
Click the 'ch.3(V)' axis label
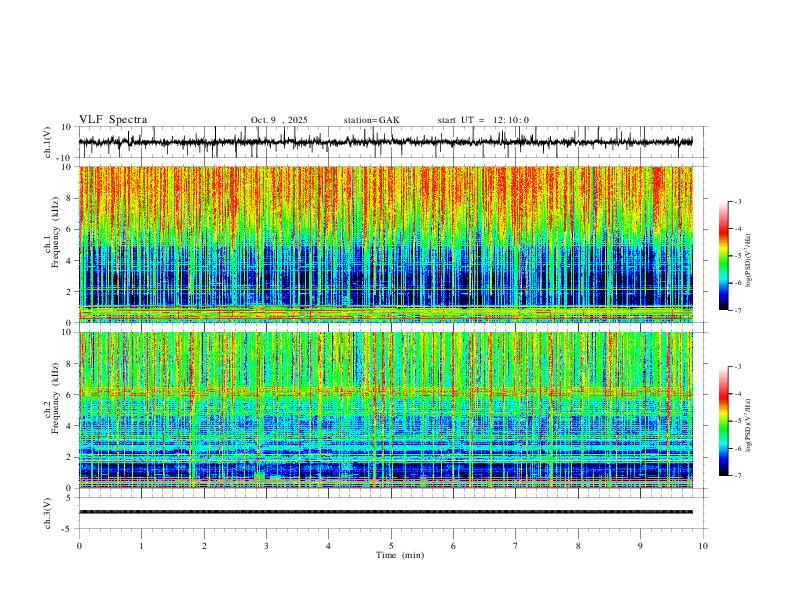point(48,513)
